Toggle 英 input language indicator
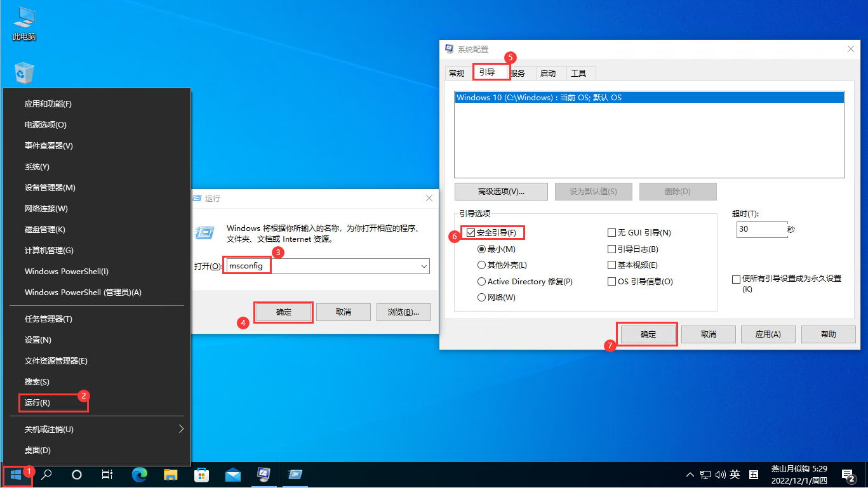This screenshot has width=868, height=488. coord(735,475)
